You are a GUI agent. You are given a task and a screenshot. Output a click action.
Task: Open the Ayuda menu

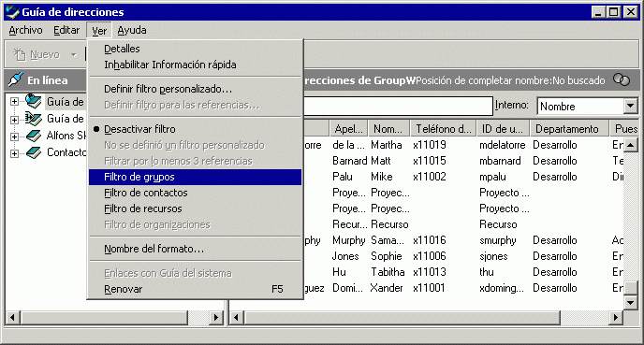131,30
